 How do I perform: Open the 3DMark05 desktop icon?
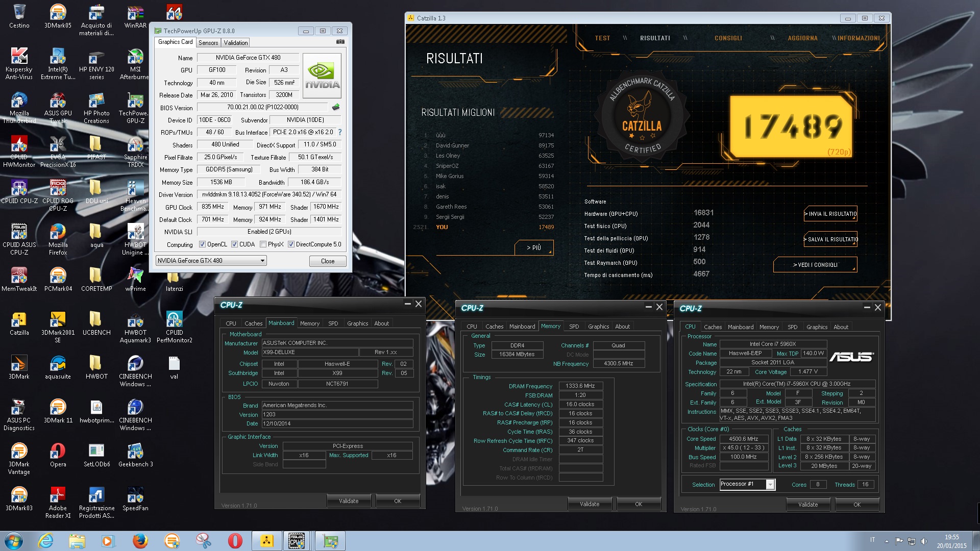tap(58, 16)
